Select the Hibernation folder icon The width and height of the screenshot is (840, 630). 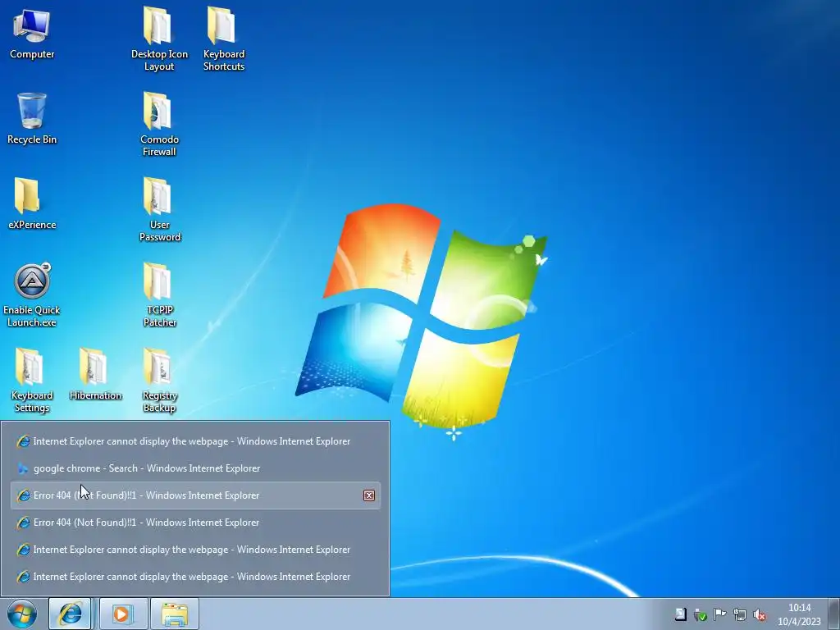tap(95, 374)
